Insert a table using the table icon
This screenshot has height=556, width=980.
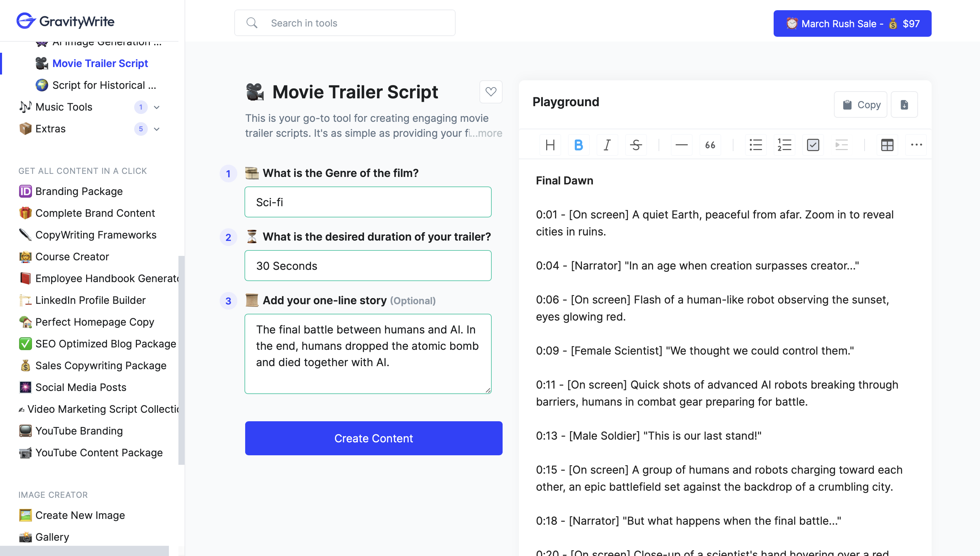(x=887, y=145)
